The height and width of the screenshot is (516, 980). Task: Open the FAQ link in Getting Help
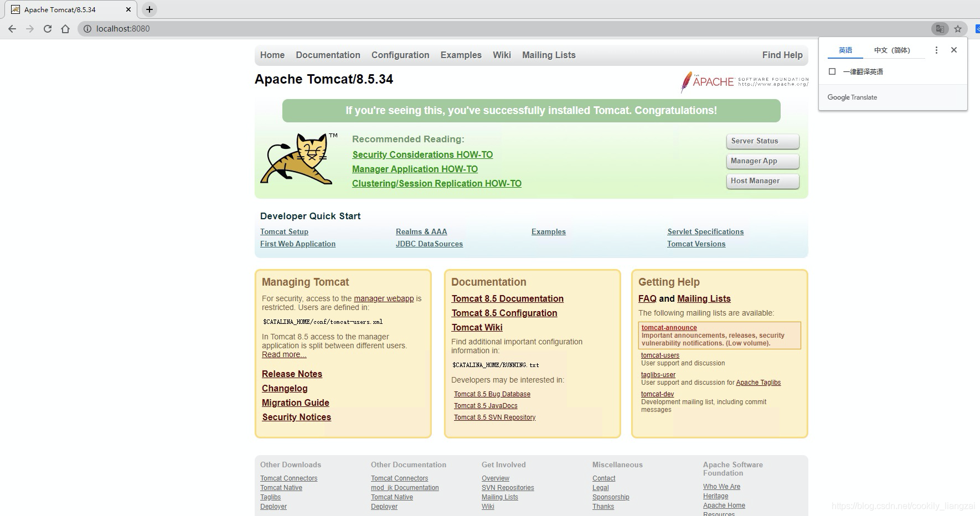point(647,299)
